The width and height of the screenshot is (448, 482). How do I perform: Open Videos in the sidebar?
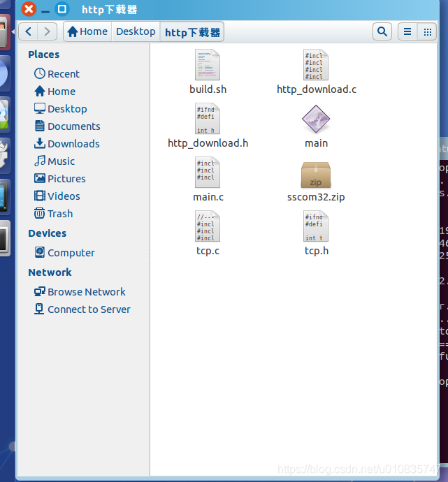point(57,196)
